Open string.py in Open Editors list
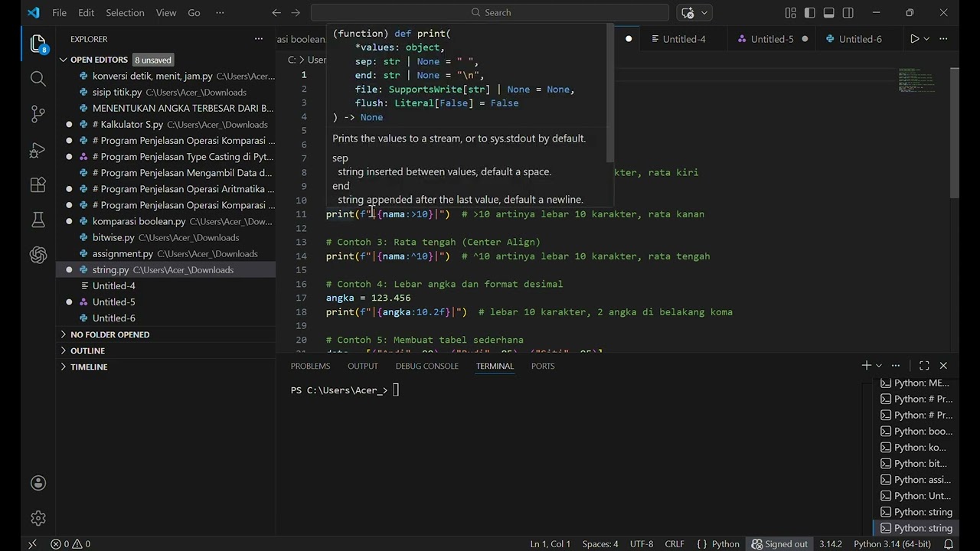980x551 pixels. pyautogui.click(x=165, y=269)
